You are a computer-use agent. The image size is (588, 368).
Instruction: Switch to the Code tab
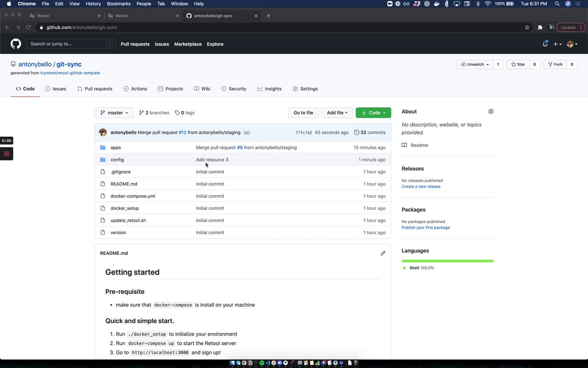tap(25, 89)
